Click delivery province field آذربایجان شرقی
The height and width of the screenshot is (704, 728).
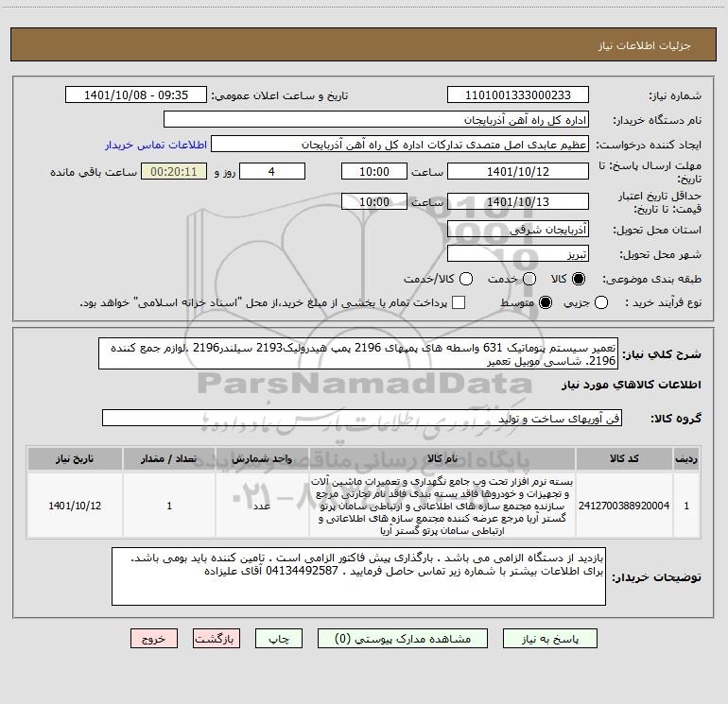(x=518, y=229)
